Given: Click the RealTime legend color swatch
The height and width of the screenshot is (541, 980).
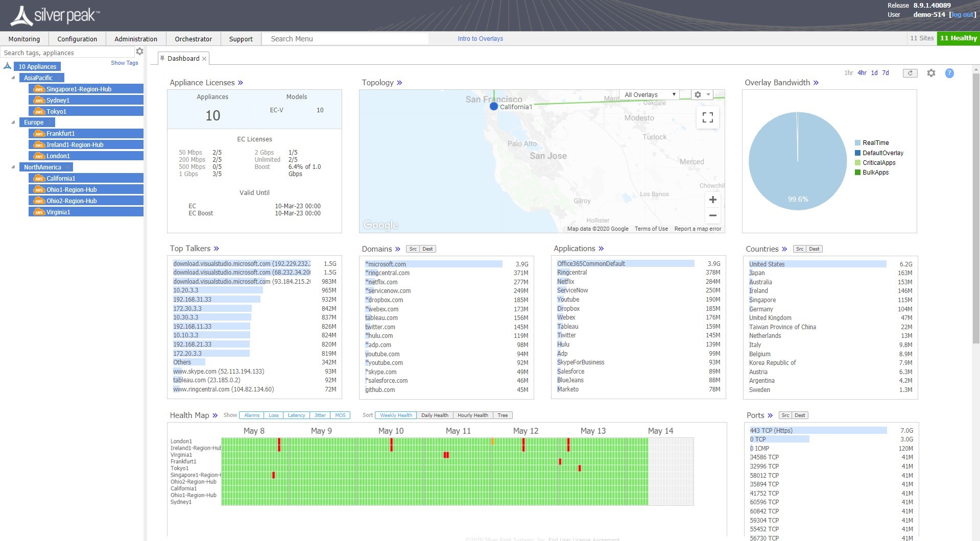Looking at the screenshot, I should [x=858, y=143].
